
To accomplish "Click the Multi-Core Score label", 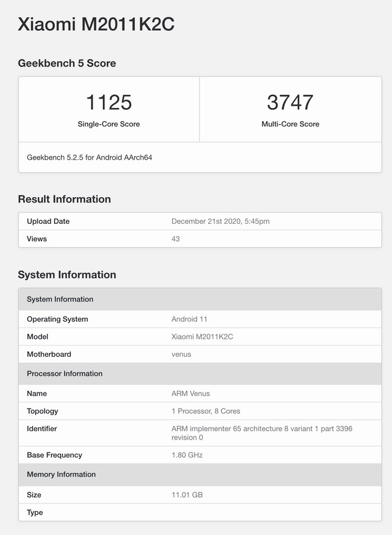I will coord(290,124).
